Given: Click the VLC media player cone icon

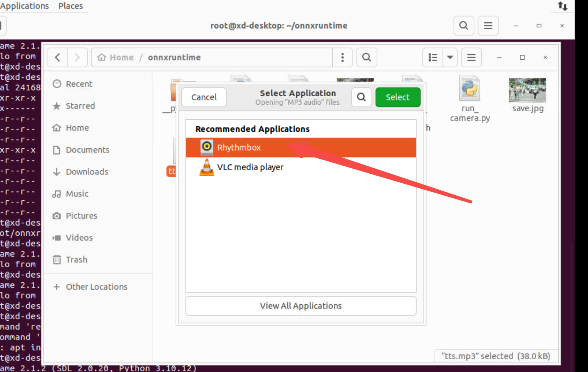Looking at the screenshot, I should coord(207,167).
